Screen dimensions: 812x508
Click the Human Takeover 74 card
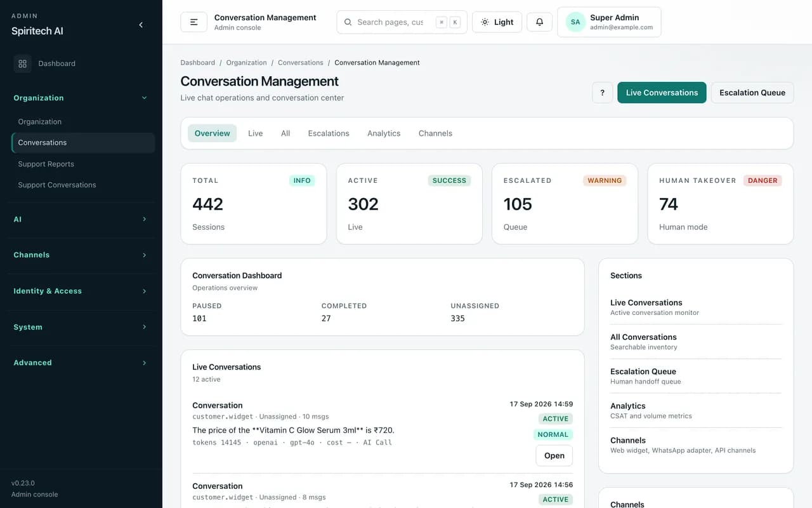721,204
